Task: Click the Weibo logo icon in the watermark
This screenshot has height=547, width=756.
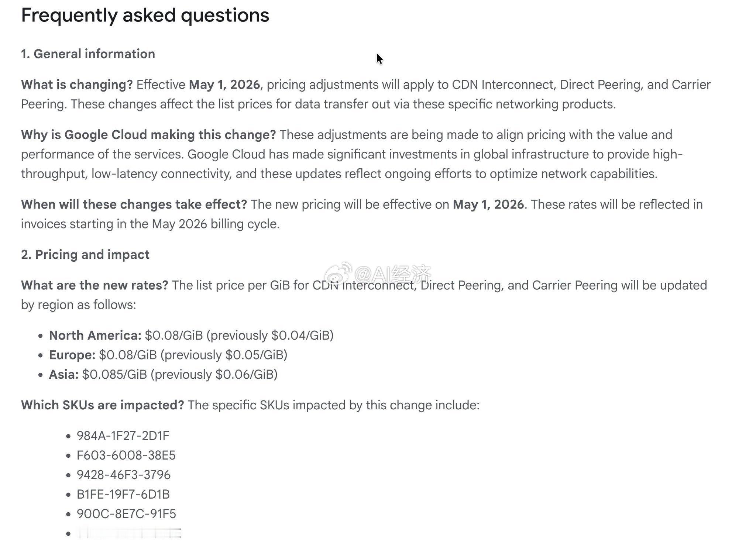Action: [338, 273]
